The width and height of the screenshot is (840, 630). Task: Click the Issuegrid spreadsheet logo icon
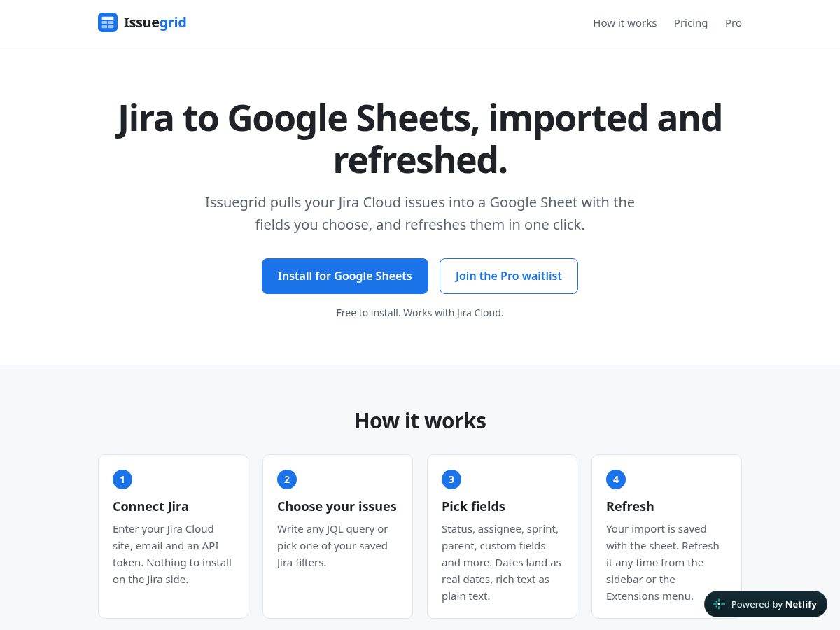tap(108, 22)
